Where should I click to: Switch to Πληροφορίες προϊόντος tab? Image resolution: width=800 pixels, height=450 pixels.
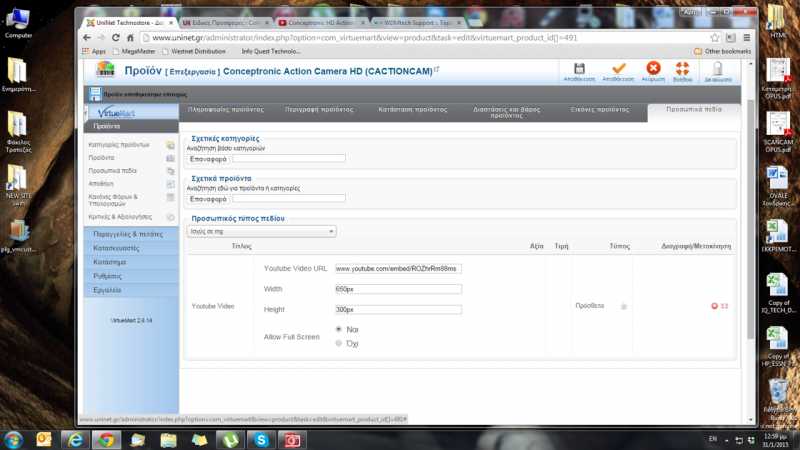226,110
